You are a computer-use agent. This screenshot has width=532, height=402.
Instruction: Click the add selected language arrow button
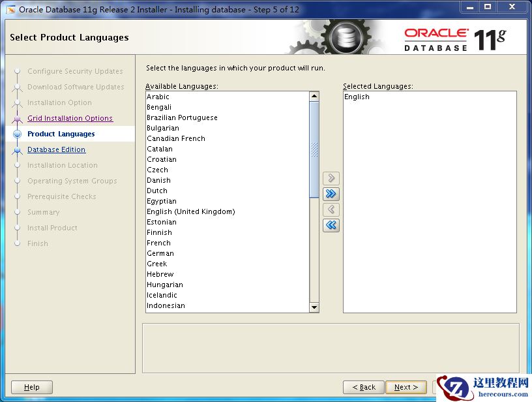click(x=331, y=178)
